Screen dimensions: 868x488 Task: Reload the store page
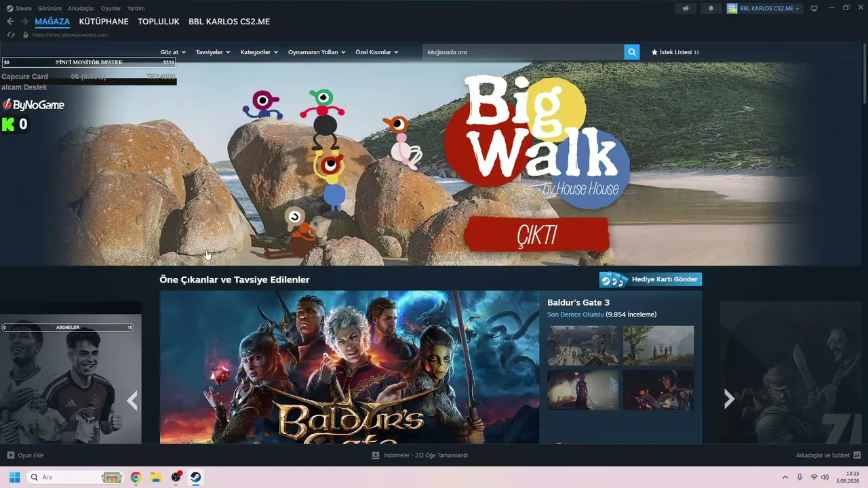coord(11,35)
